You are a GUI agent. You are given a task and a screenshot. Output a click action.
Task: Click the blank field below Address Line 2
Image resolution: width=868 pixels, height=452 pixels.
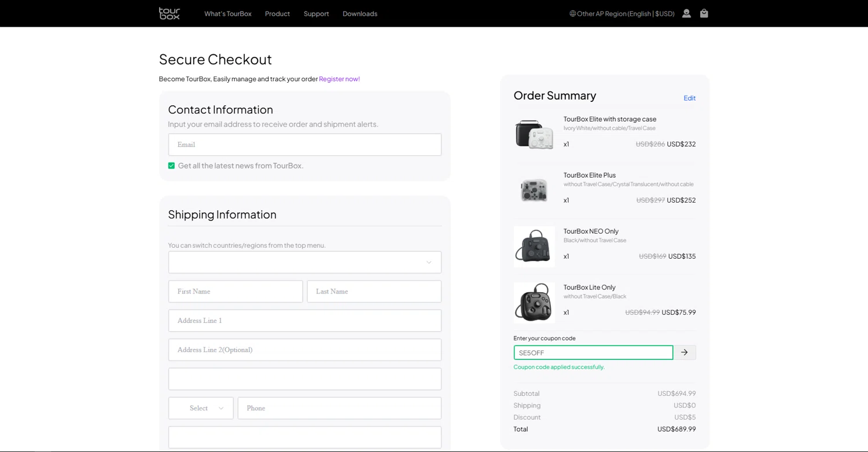[x=305, y=379]
